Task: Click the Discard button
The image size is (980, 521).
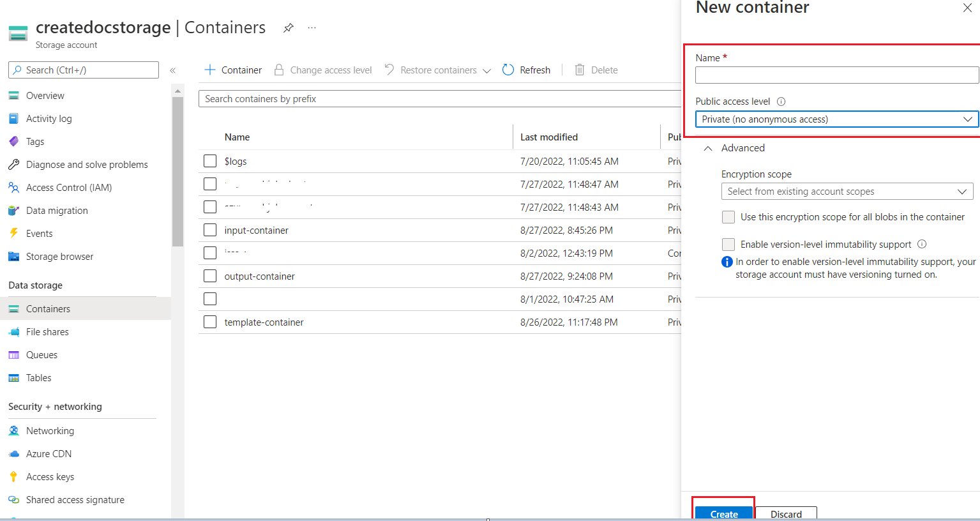Action: 786,513
